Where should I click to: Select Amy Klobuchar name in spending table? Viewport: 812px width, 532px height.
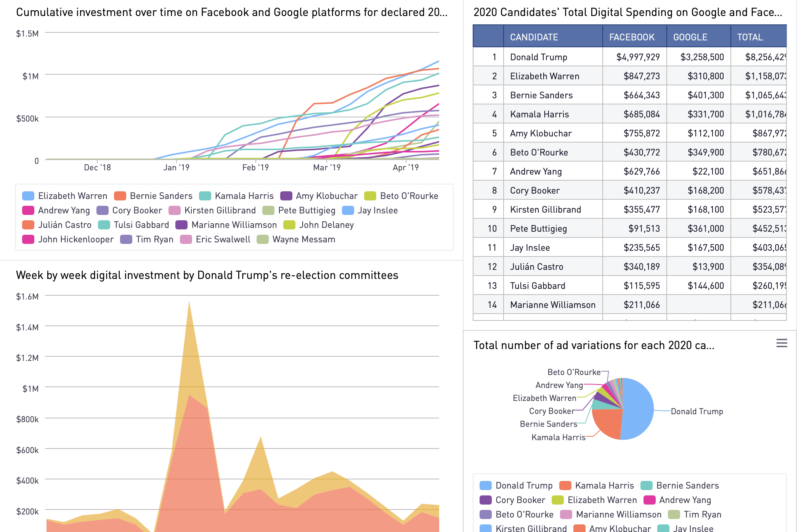click(x=541, y=133)
